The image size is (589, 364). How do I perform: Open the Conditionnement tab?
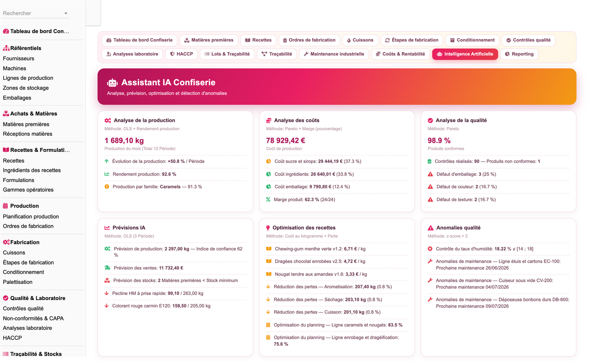point(472,40)
